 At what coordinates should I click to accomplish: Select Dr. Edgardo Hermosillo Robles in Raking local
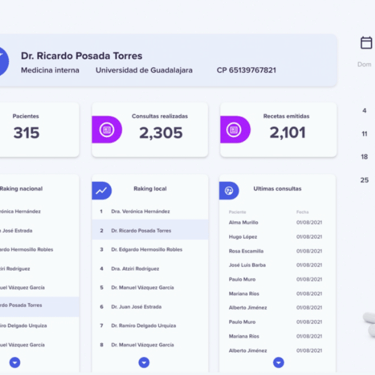[x=150, y=249]
